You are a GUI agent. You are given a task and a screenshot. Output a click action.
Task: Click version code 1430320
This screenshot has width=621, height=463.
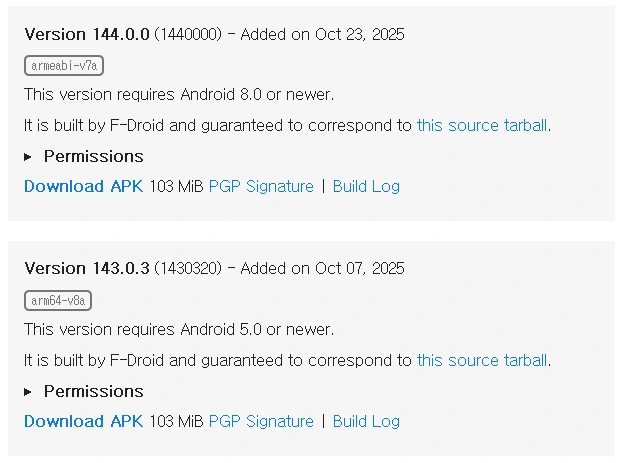coord(188,270)
